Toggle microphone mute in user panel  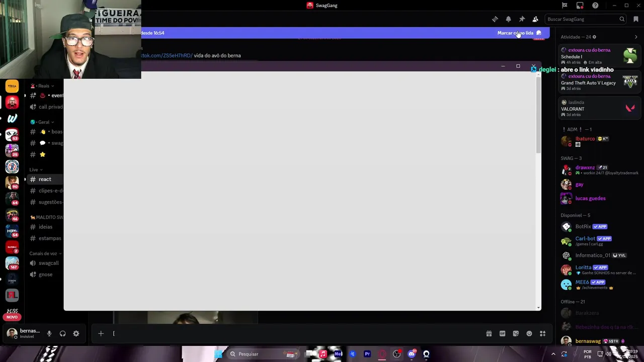point(49,333)
